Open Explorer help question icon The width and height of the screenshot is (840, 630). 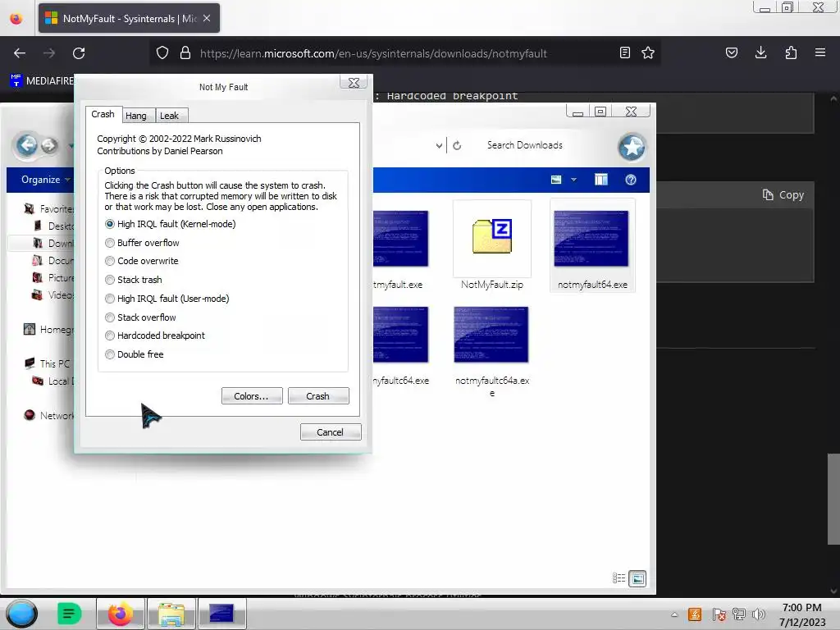point(631,180)
